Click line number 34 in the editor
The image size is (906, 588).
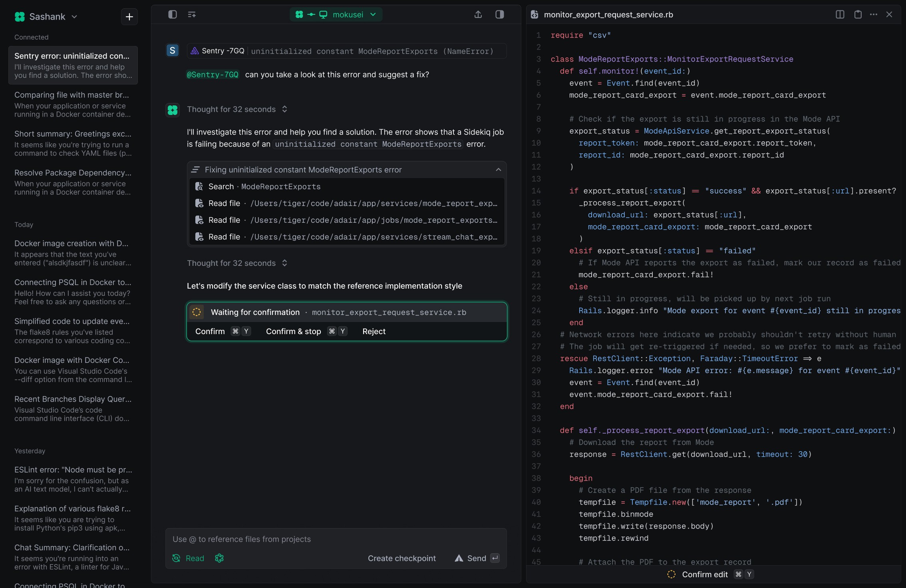tap(536, 430)
